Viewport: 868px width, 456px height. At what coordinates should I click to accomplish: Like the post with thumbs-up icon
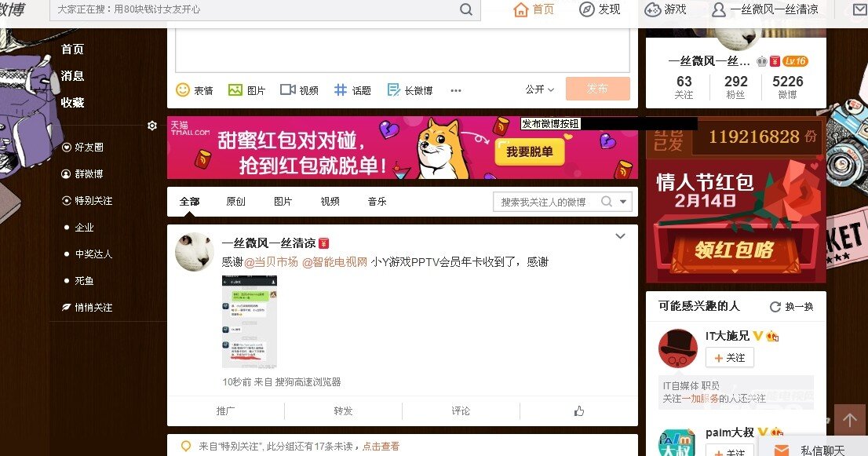[x=579, y=410]
